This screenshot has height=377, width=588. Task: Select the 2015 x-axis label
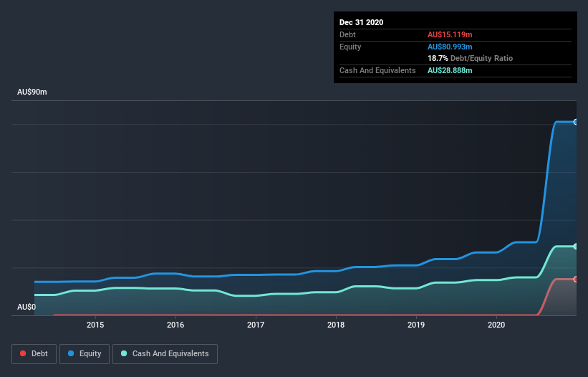click(x=95, y=325)
